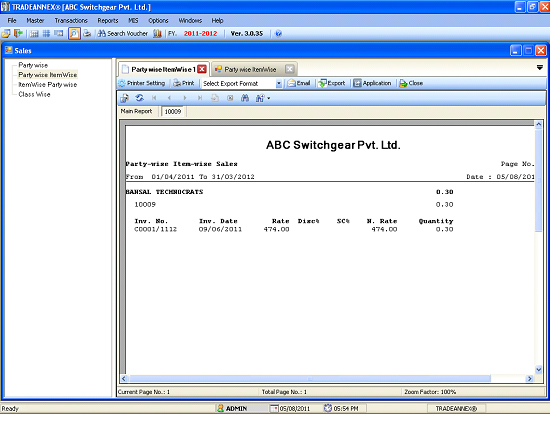Select the Main Report tab

[x=136, y=111]
